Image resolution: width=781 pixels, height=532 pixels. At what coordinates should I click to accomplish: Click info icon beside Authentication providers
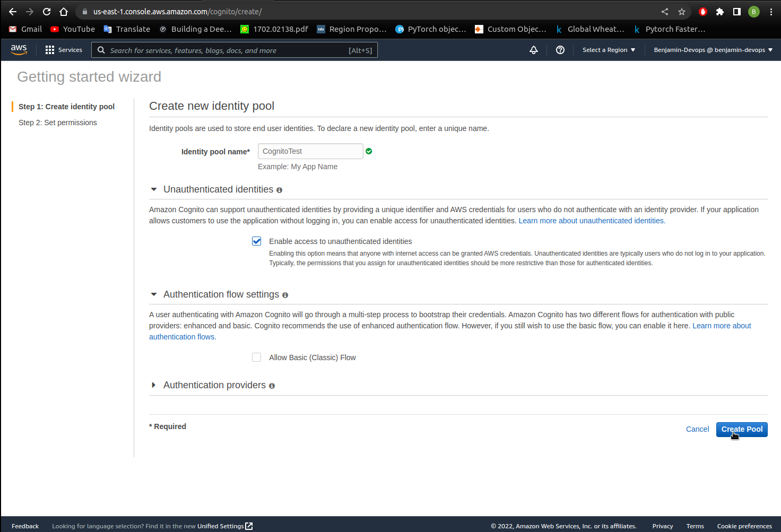272,386
